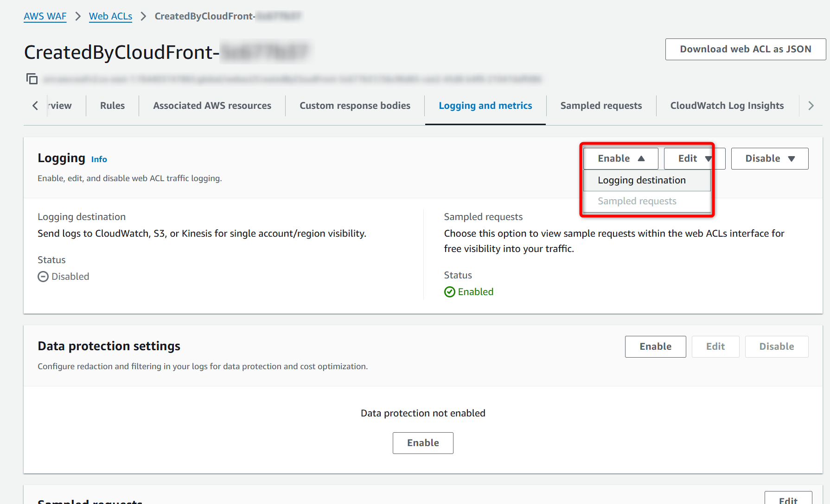
Task: Click Download web ACL as JSON
Action: 745,49
